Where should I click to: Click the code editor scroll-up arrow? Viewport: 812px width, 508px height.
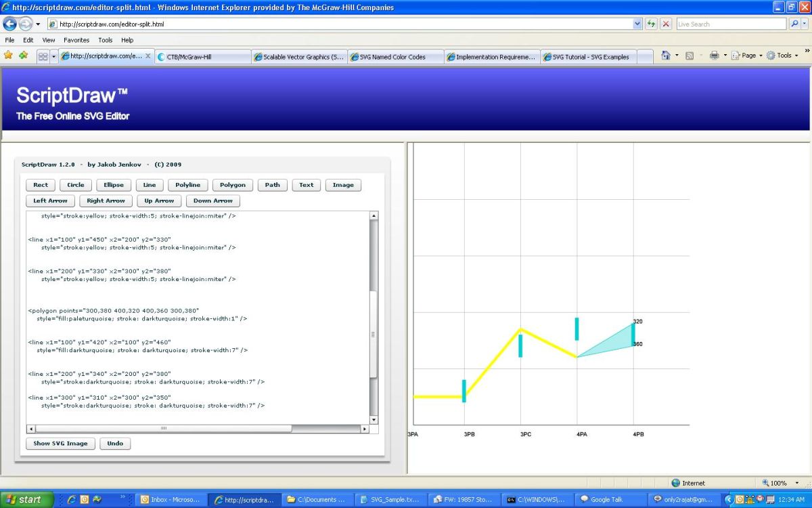click(x=374, y=215)
